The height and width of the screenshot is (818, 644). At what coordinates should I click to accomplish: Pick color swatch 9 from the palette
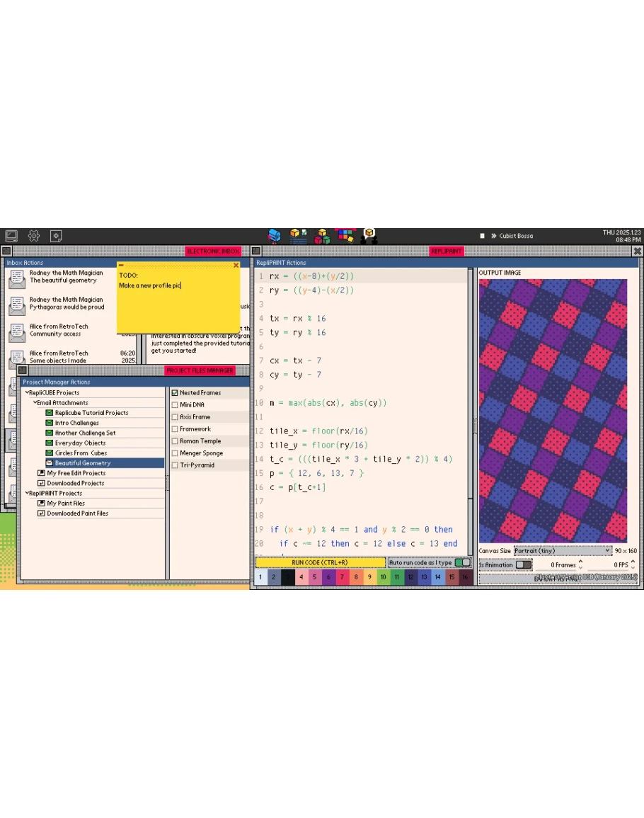[x=369, y=577]
